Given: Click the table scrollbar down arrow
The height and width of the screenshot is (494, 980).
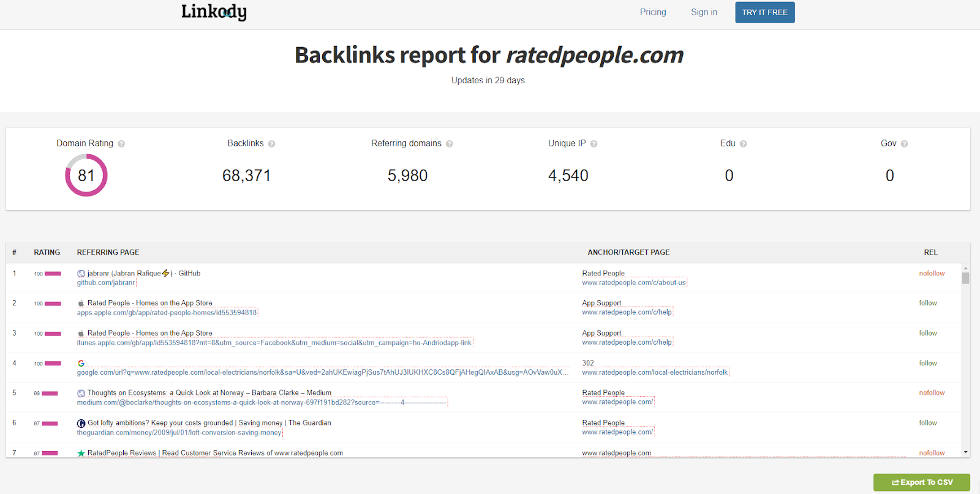Looking at the screenshot, I should coord(966,452).
